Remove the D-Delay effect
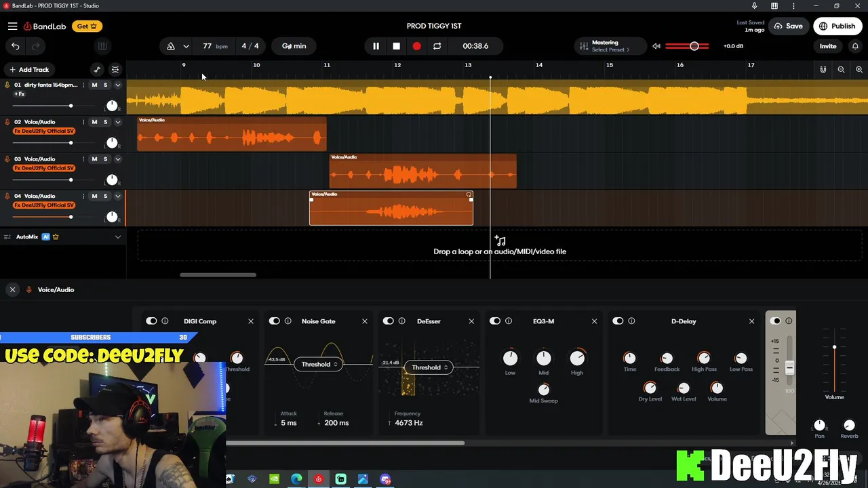Viewport: 868px width, 488px height. point(751,321)
